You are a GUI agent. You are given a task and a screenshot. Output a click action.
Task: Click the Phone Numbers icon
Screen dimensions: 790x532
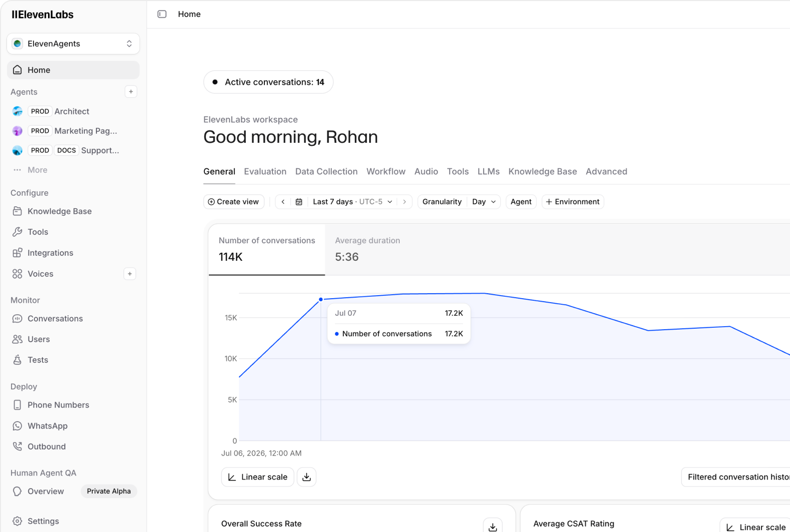[17, 405]
